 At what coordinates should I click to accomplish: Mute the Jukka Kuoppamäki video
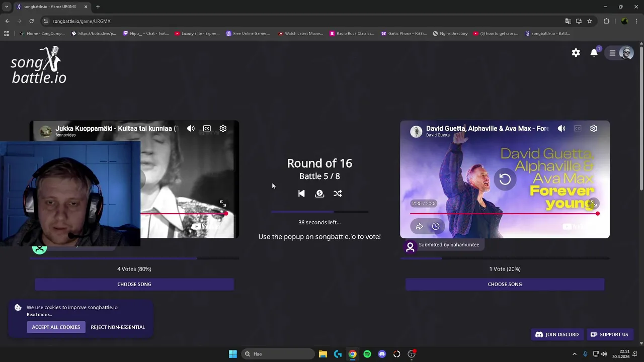[x=191, y=129]
